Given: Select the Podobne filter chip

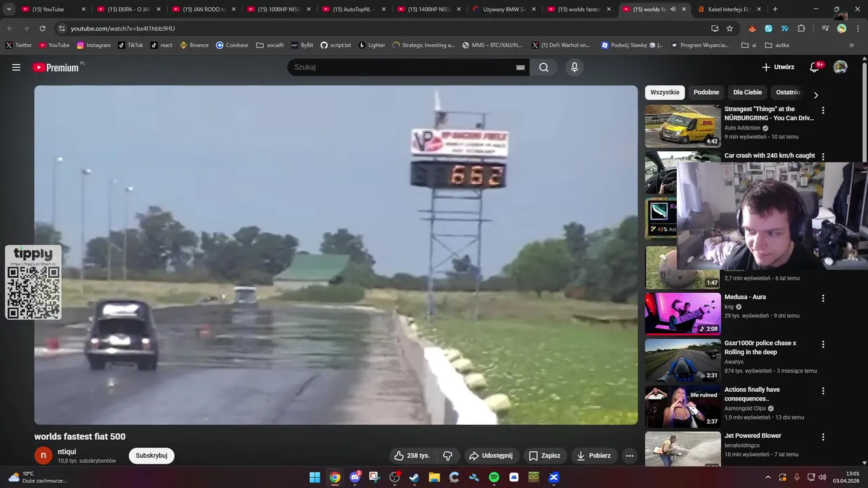Looking at the screenshot, I should [706, 92].
